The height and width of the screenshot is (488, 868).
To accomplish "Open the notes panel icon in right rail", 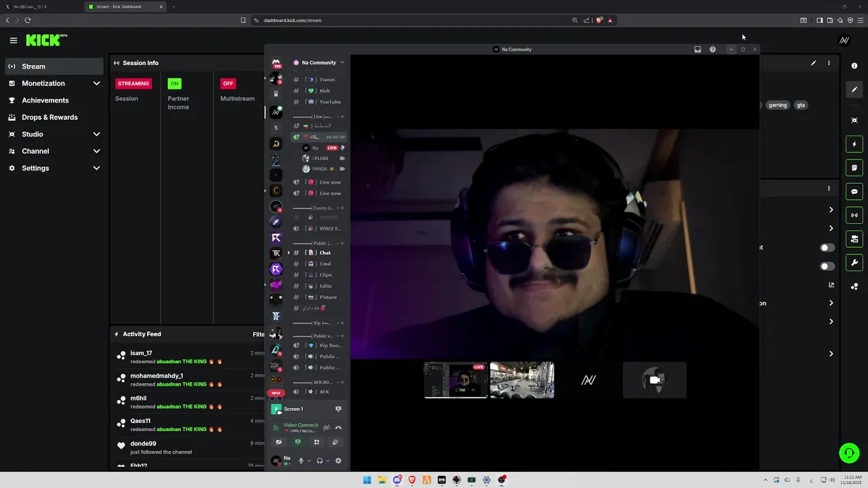I will 854,167.
